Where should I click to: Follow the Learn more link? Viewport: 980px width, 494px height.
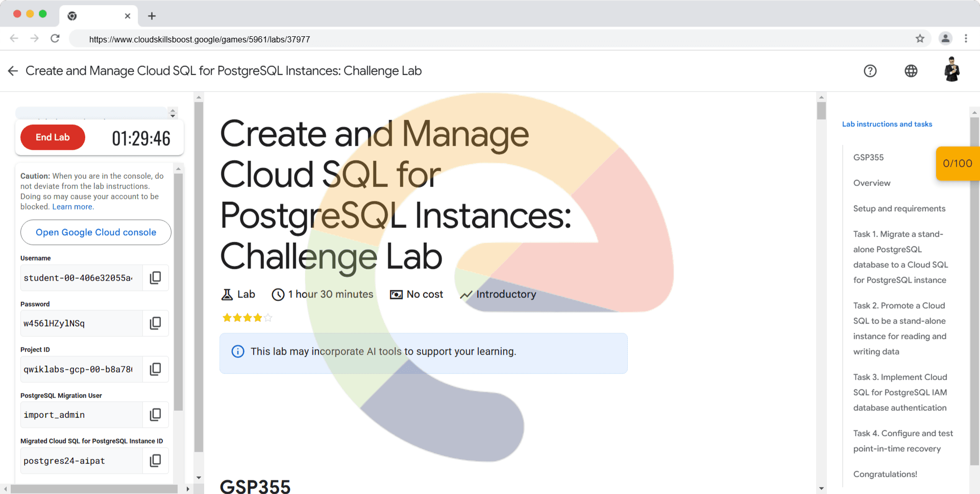[72, 207]
